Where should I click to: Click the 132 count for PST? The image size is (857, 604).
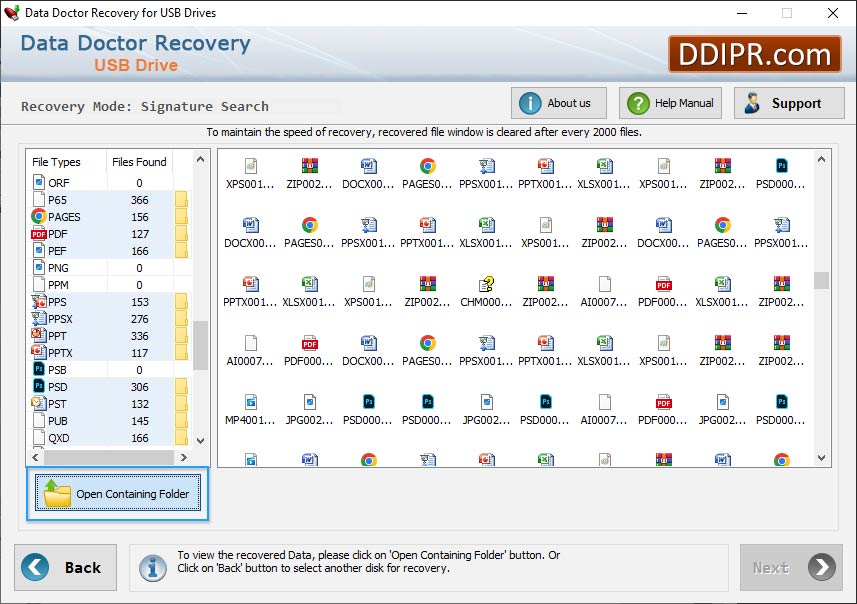click(139, 404)
